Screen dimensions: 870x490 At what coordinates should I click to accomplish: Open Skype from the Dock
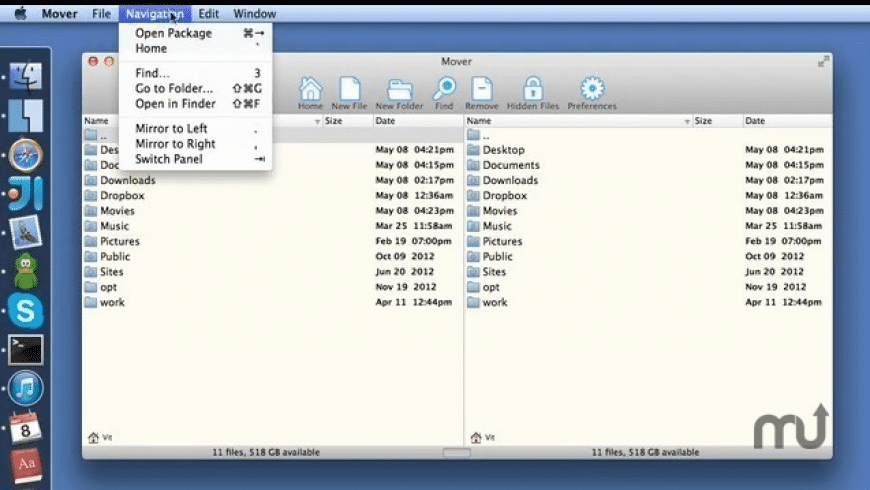click(x=26, y=310)
